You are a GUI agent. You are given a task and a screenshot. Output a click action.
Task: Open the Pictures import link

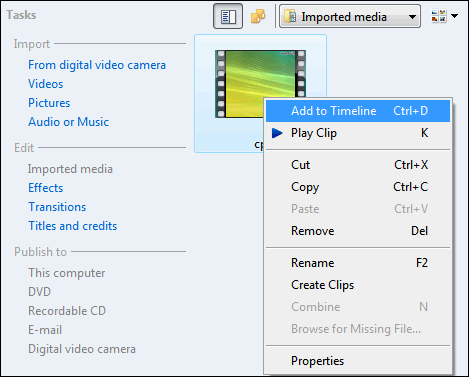pos(49,103)
